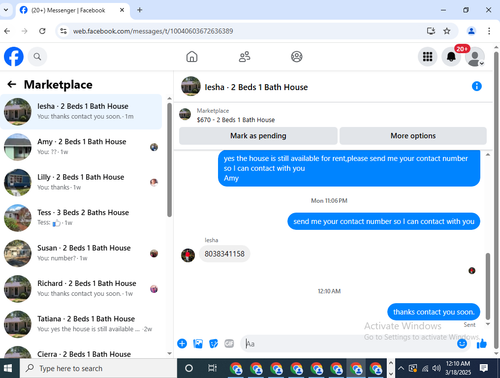The height and width of the screenshot is (378, 500).
Task: Click the chat messages scrollbar
Action: click(488, 286)
